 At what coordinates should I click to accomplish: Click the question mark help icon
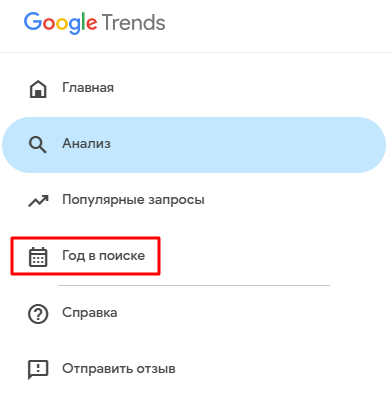[x=38, y=314]
